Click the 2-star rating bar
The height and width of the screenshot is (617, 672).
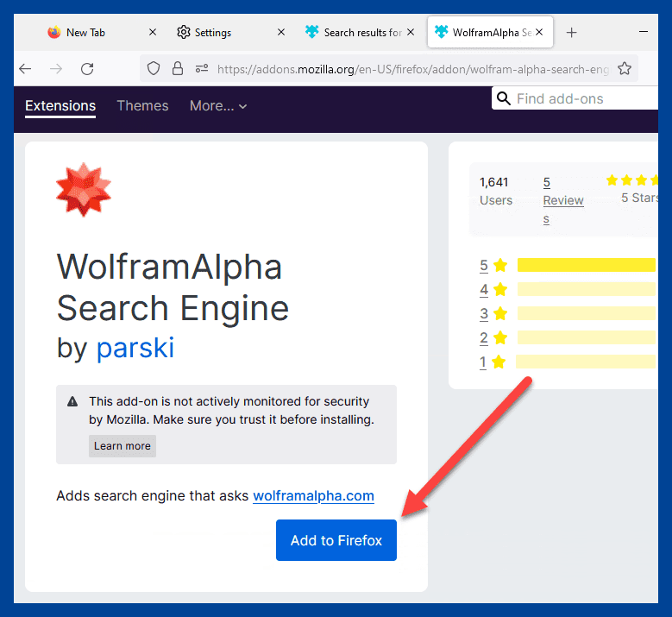[587, 337]
